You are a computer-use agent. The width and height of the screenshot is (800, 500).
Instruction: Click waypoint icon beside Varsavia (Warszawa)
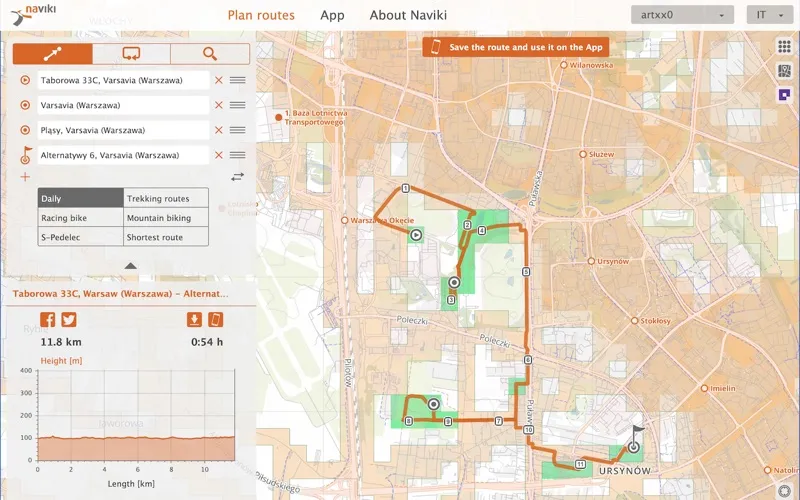coord(24,105)
